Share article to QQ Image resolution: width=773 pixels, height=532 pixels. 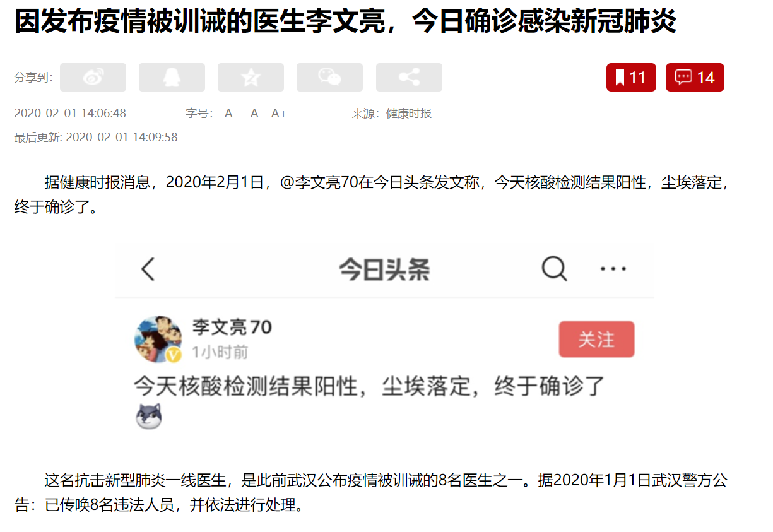(172, 77)
